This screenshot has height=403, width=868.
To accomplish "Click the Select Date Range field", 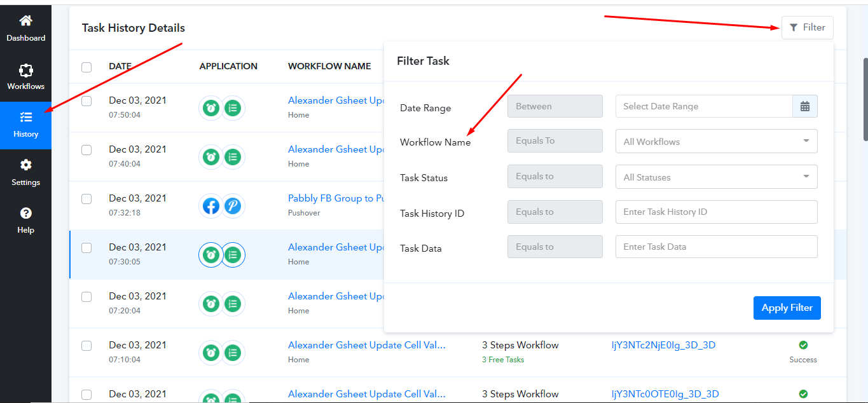I will 704,106.
